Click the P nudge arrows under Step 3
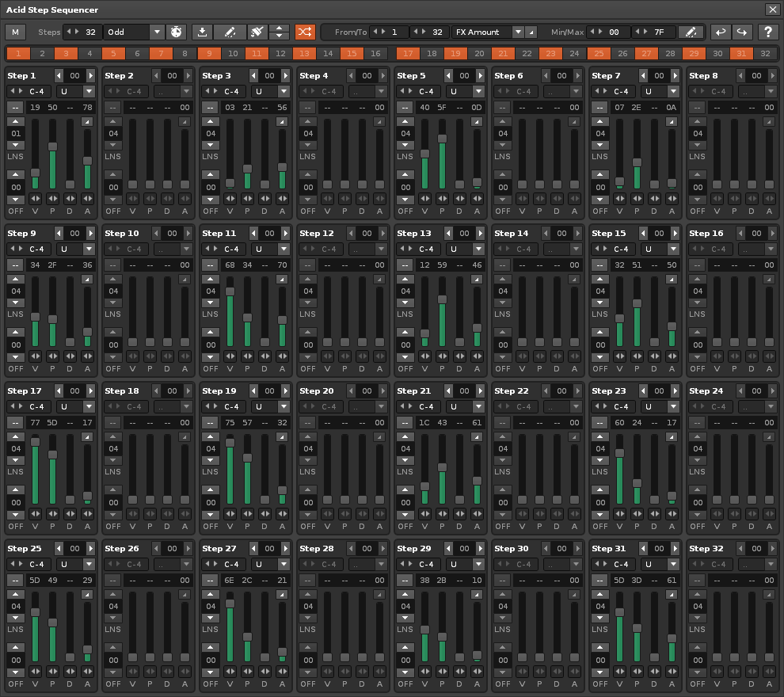 pos(248,199)
